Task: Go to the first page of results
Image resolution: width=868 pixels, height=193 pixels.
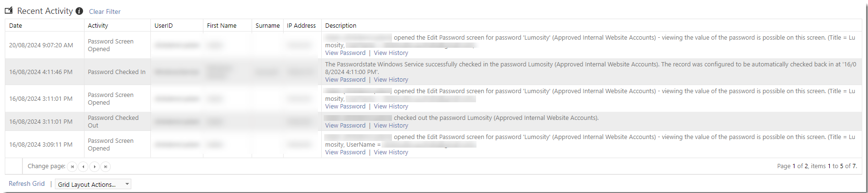Action: click(72, 167)
